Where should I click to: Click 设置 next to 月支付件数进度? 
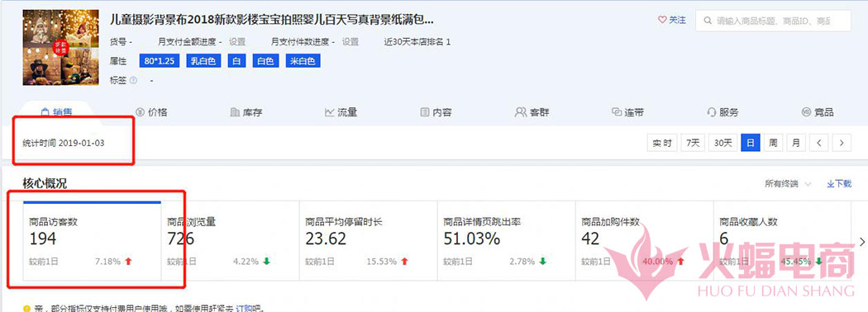coord(350,41)
